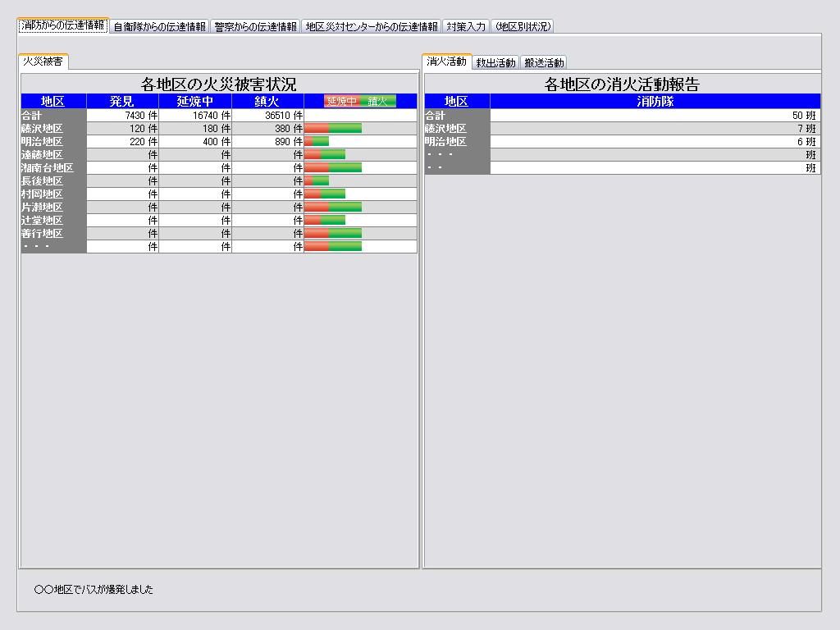840x630 pixels.
Task: Click 藤沢地区 squad count cell showing 7 班
Action: 655,129
